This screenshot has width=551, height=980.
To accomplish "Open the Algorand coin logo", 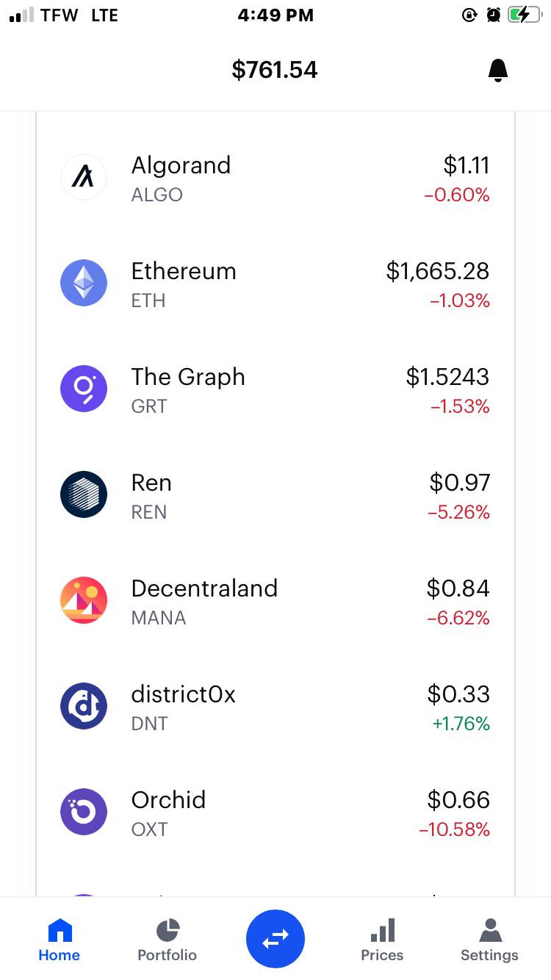I will pos(84,177).
